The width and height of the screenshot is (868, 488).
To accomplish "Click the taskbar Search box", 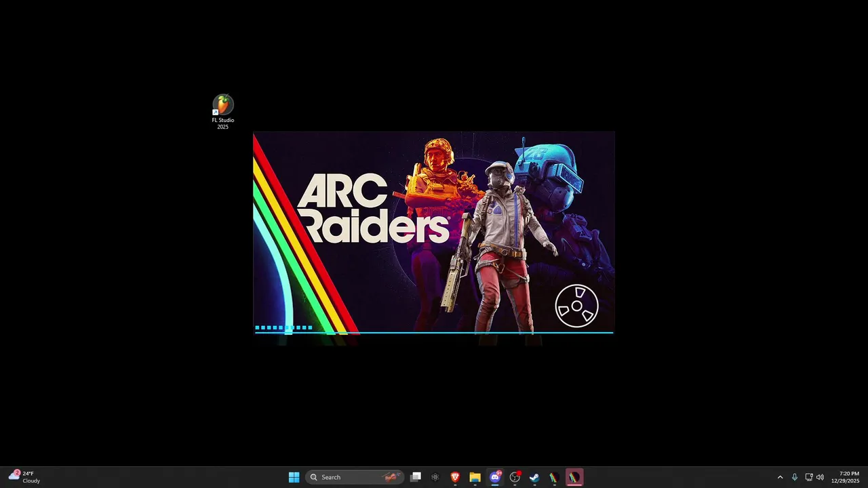I will point(355,477).
